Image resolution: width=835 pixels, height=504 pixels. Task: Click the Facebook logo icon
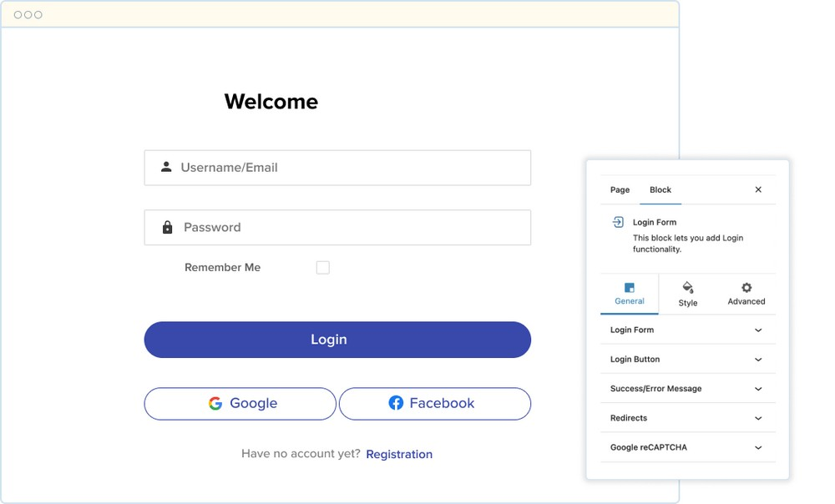(396, 403)
